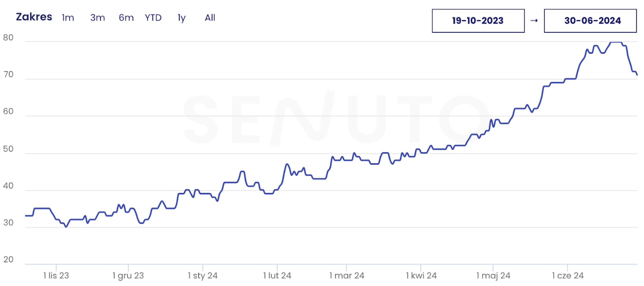The image size is (644, 286).
Task: Show All time range
Action: point(210,18)
